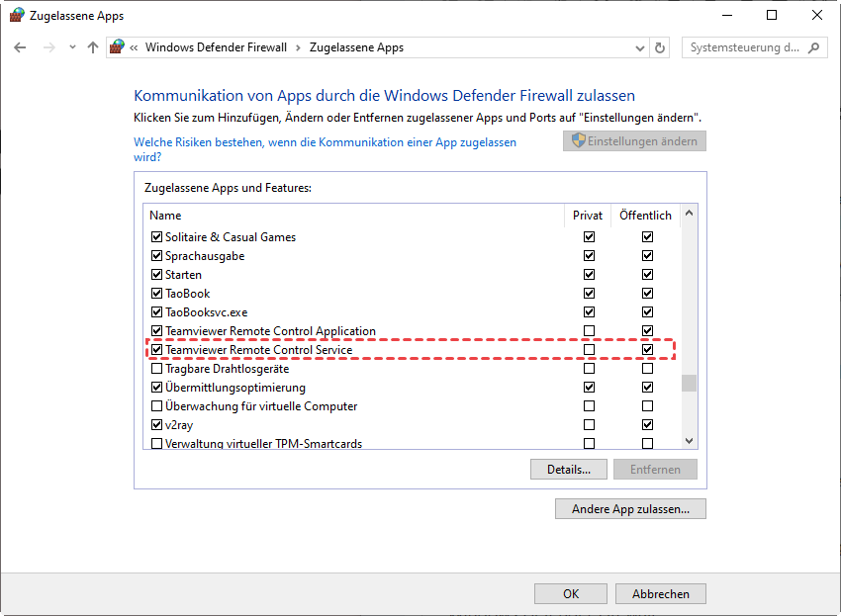Viewport: 841px width, 616px height.
Task: Click the search magnifier icon
Action: (x=814, y=47)
